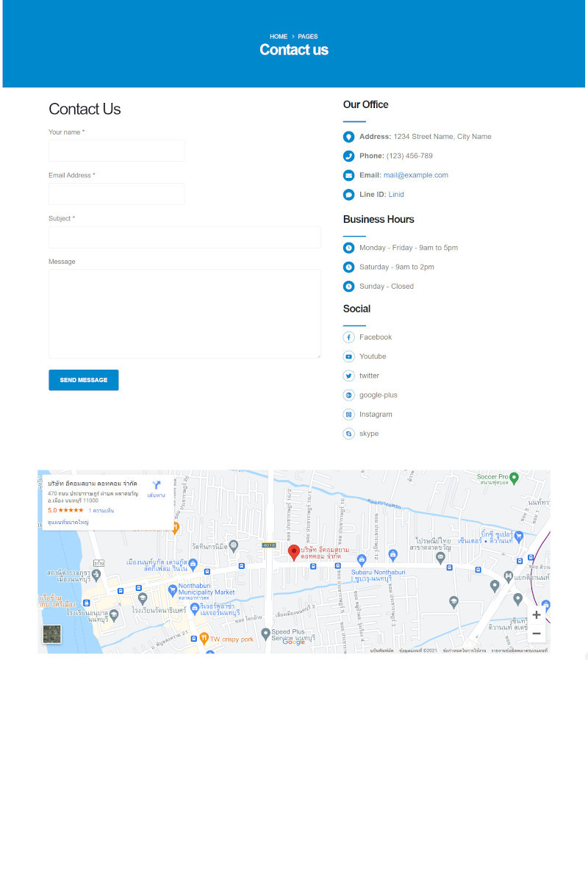Image resolution: width=588 pixels, height=882 pixels.
Task: Open the twitter text link
Action: (369, 376)
